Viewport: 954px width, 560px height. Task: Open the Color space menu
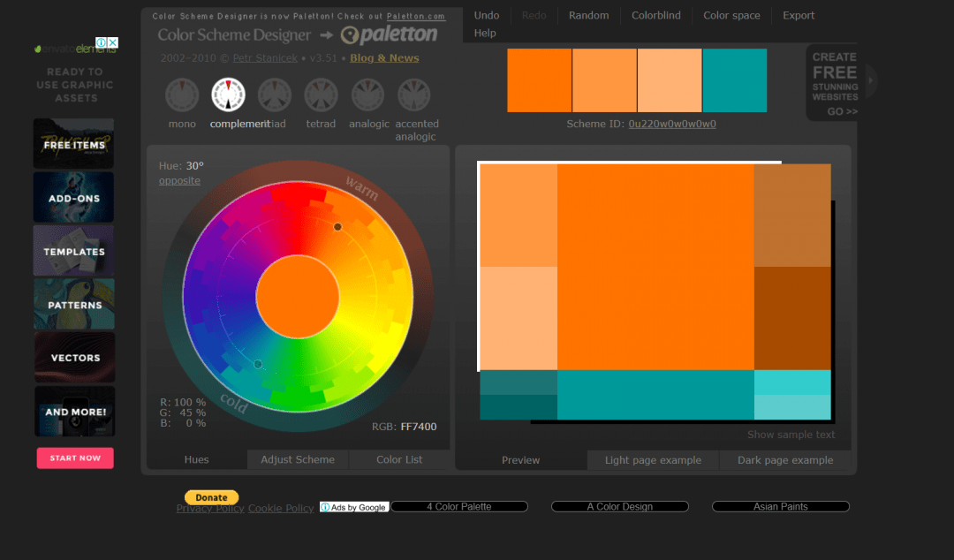coord(731,15)
